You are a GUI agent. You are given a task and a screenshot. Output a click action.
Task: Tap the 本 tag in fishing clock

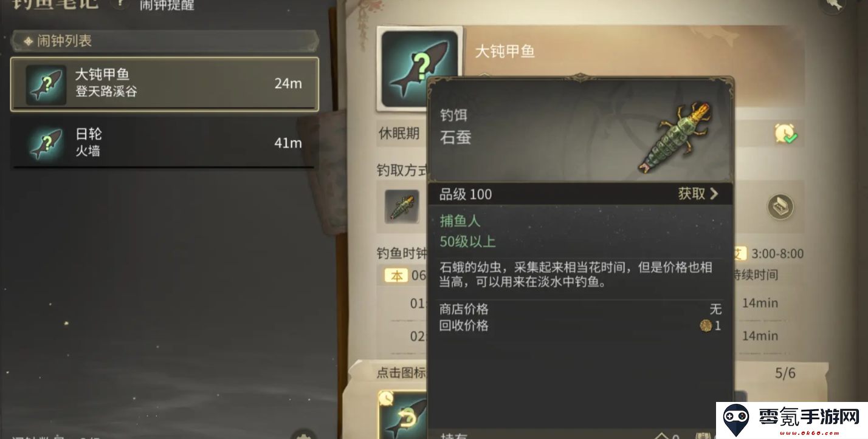(396, 276)
